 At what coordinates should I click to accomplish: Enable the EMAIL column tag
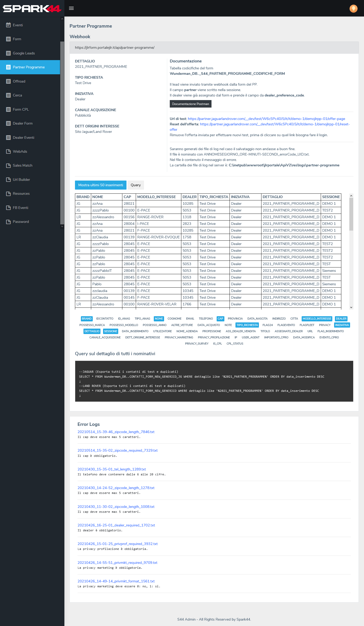point(190,319)
